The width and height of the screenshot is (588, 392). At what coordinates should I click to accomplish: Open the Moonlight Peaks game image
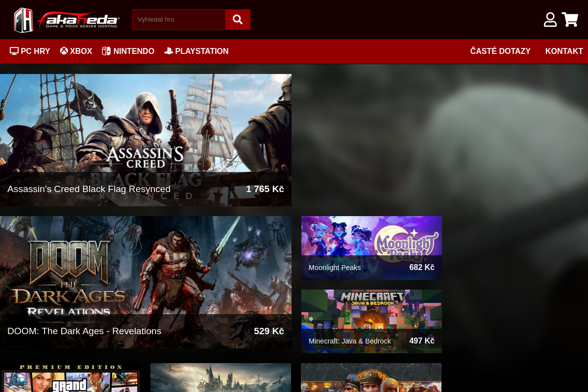click(371, 248)
